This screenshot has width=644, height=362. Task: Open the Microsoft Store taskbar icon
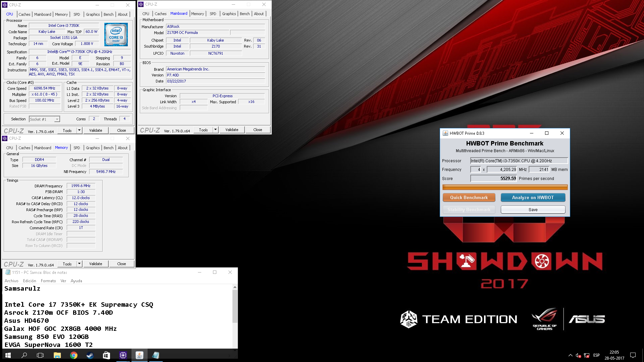pyautogui.click(x=106, y=355)
